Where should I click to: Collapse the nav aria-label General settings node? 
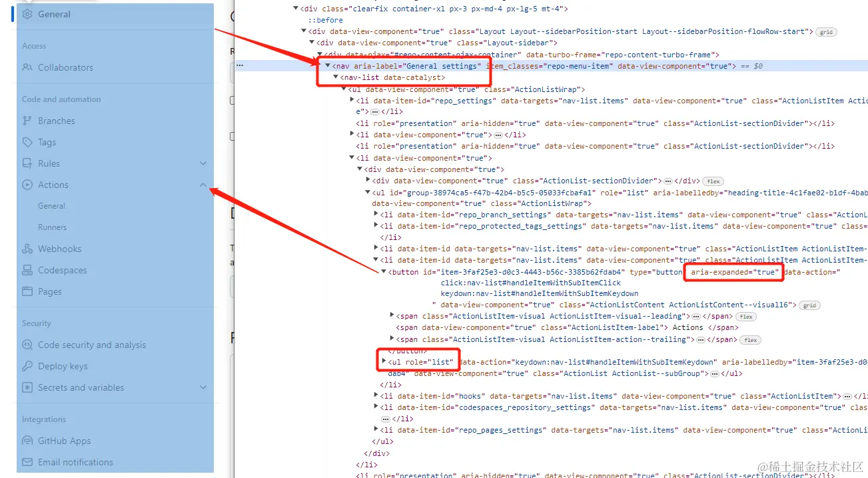(327, 66)
